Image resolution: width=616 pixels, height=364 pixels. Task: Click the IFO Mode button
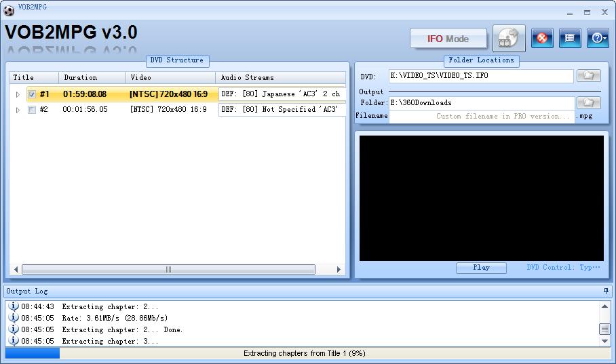coord(448,39)
